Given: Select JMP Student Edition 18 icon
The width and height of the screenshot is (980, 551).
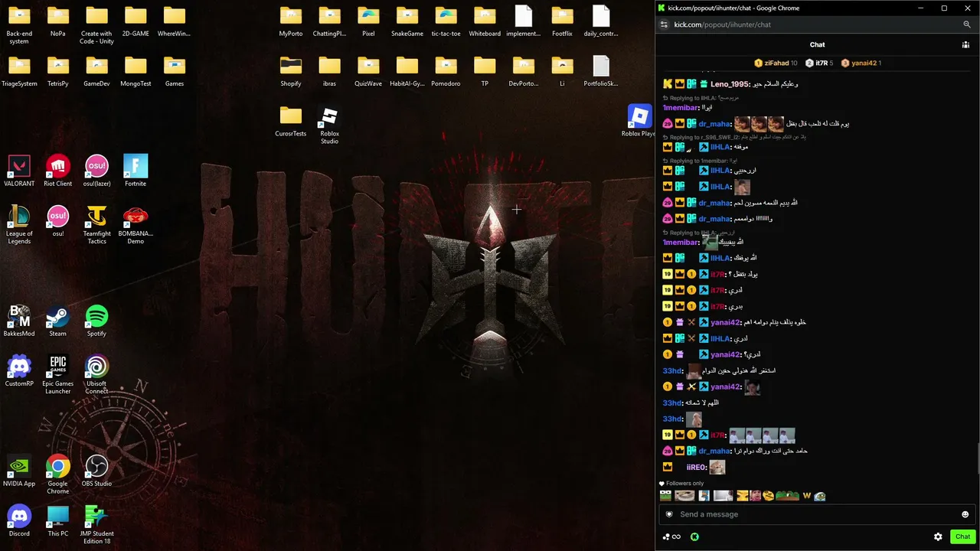Looking at the screenshot, I should [96, 525].
